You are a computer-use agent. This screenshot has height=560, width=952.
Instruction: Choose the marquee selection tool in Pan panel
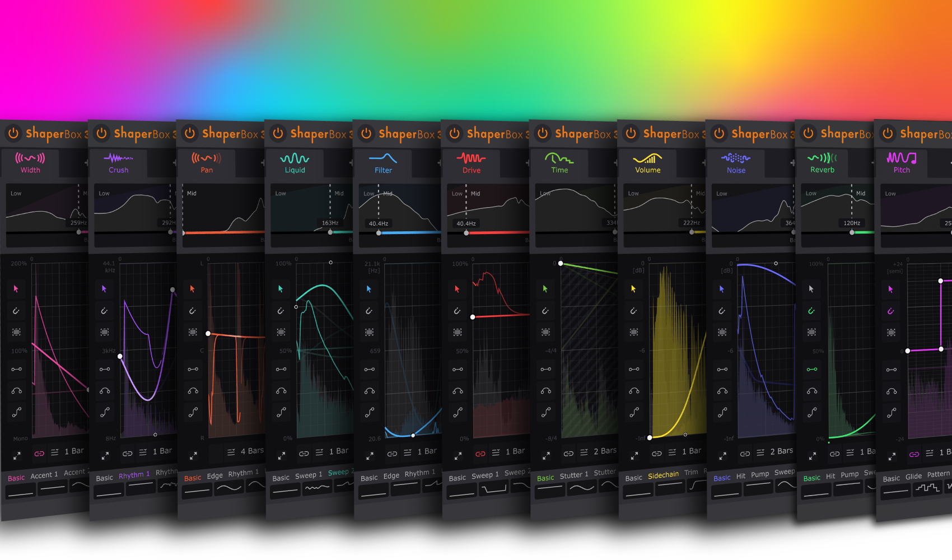[x=193, y=332]
